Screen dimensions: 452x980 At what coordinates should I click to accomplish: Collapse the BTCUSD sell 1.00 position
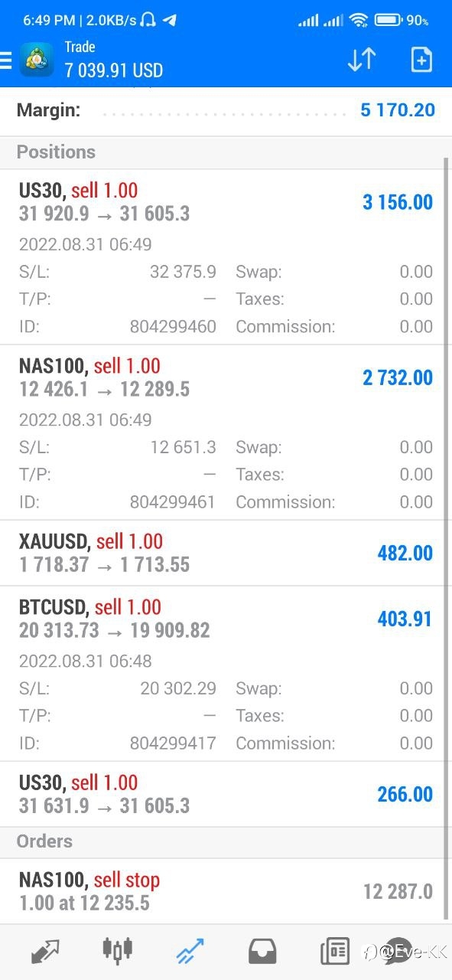pos(226,675)
